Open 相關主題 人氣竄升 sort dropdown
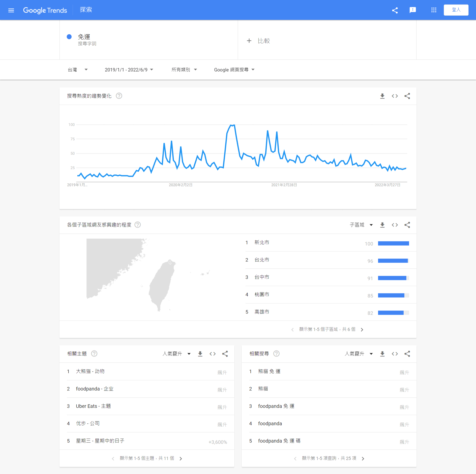Viewport: 476px width, 474px height. click(x=177, y=354)
